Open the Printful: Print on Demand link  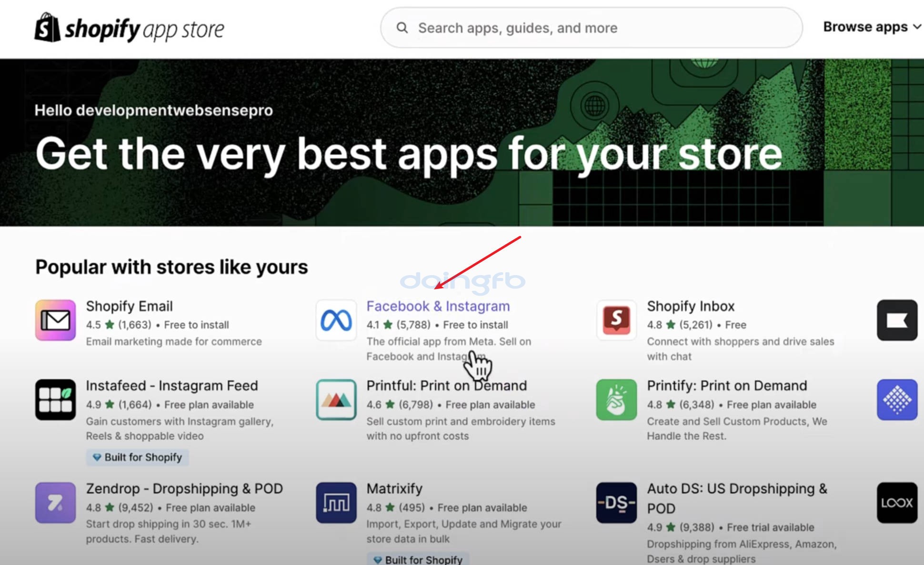(446, 386)
